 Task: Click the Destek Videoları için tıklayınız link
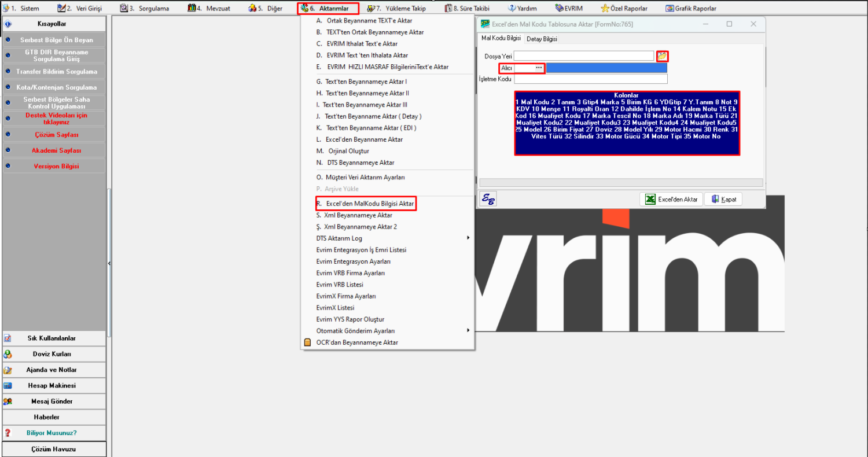pyautogui.click(x=54, y=119)
